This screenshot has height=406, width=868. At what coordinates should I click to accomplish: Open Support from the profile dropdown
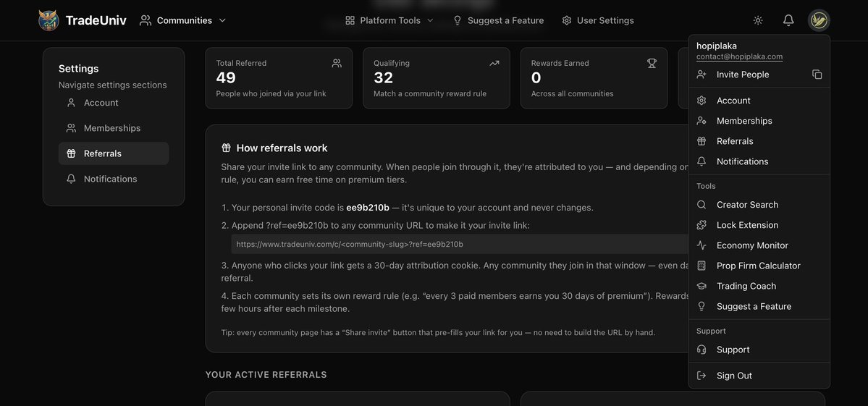[759, 350]
